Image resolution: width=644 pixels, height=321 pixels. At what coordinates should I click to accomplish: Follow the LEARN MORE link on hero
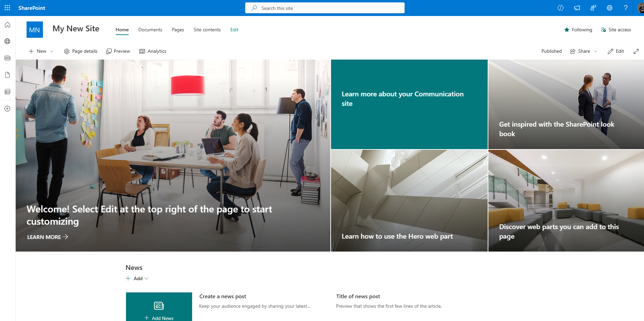coord(47,237)
